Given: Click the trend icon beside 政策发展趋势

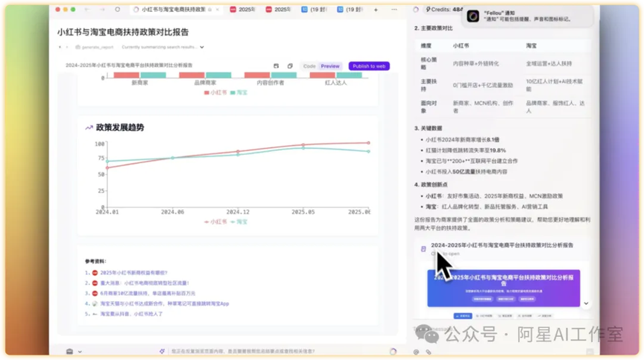Looking at the screenshot, I should coord(89,127).
